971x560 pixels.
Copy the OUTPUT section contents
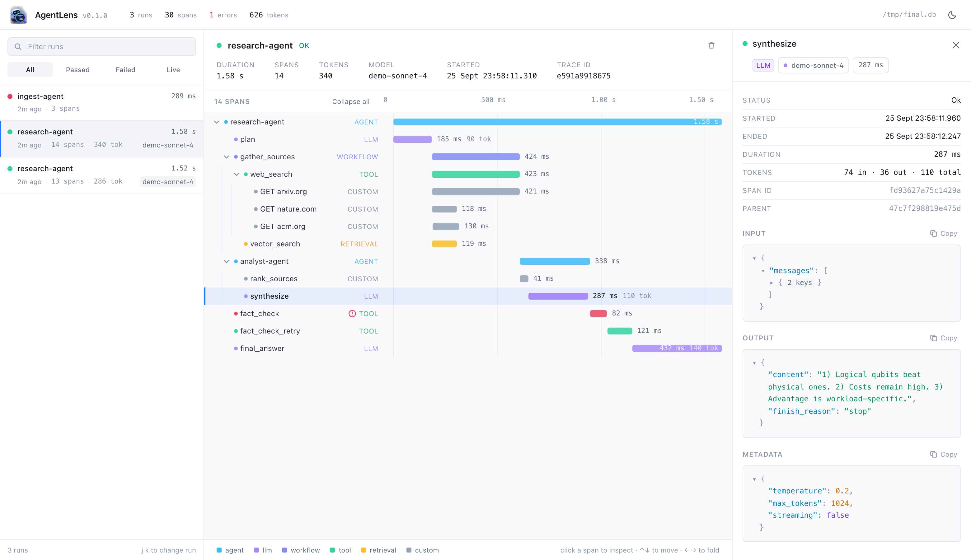tap(943, 338)
